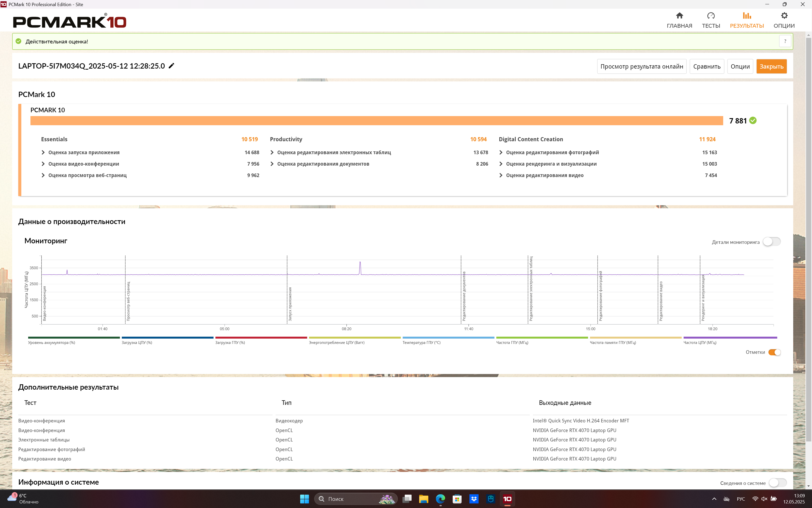The image size is (812, 508).
Task: Click the PCMark 10 logo
Action: point(70,21)
